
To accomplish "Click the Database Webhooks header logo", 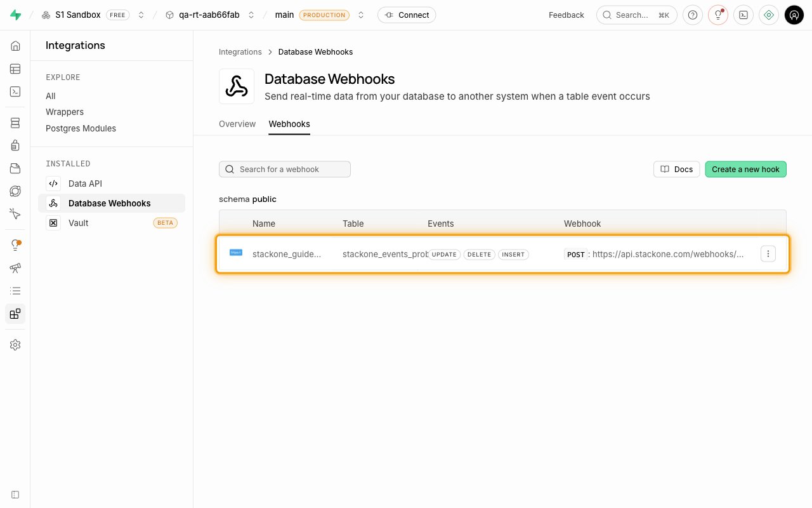I will [x=237, y=86].
